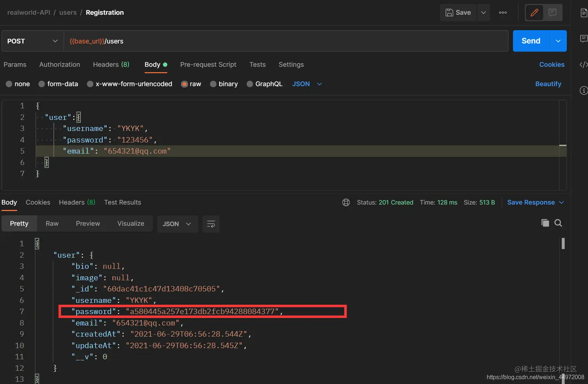Click the users breadcrumb

click(x=68, y=12)
